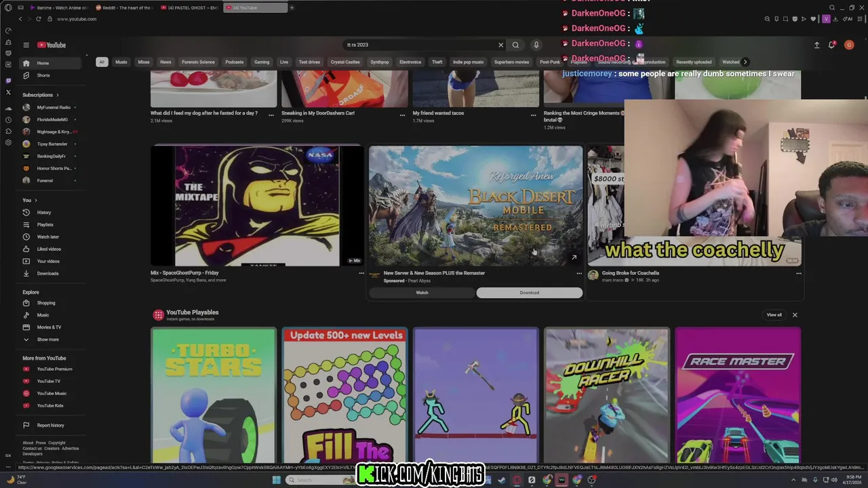Open more options for Black Desert ad
The height and width of the screenshot is (488, 868).
click(579, 273)
